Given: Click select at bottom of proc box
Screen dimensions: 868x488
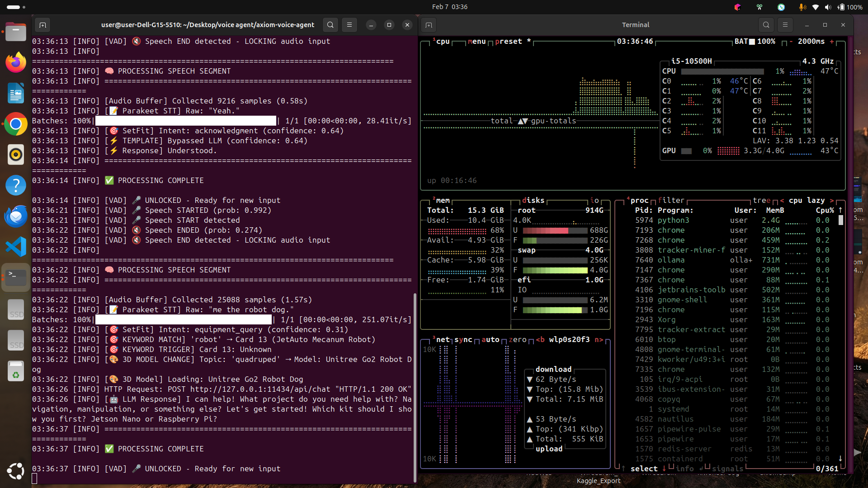Looking at the screenshot, I should (644, 469).
